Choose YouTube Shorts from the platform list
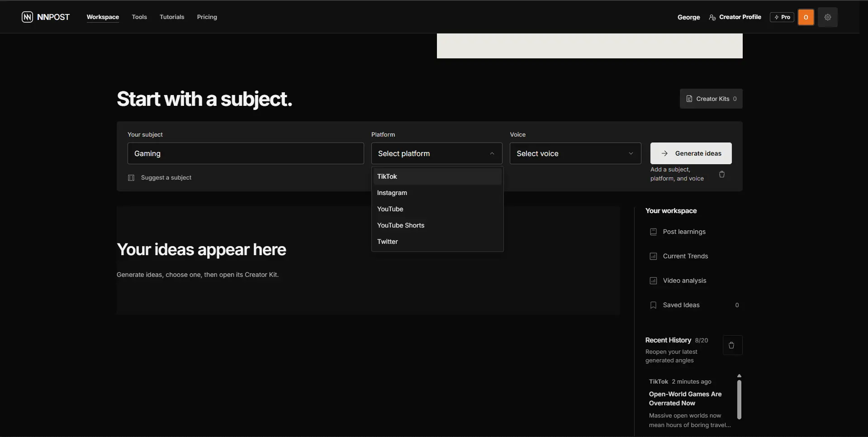868x437 pixels. click(437, 225)
